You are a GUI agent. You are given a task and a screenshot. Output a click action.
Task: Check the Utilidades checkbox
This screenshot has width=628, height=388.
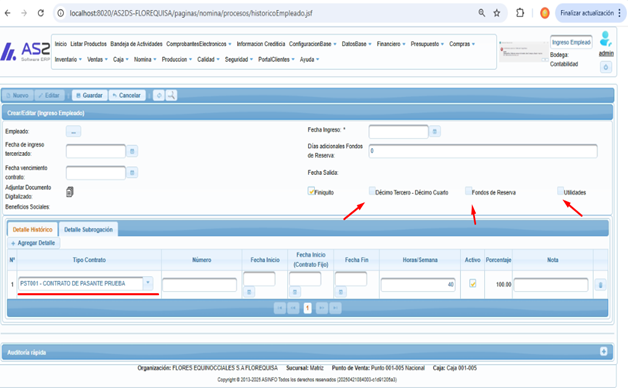[x=560, y=191]
